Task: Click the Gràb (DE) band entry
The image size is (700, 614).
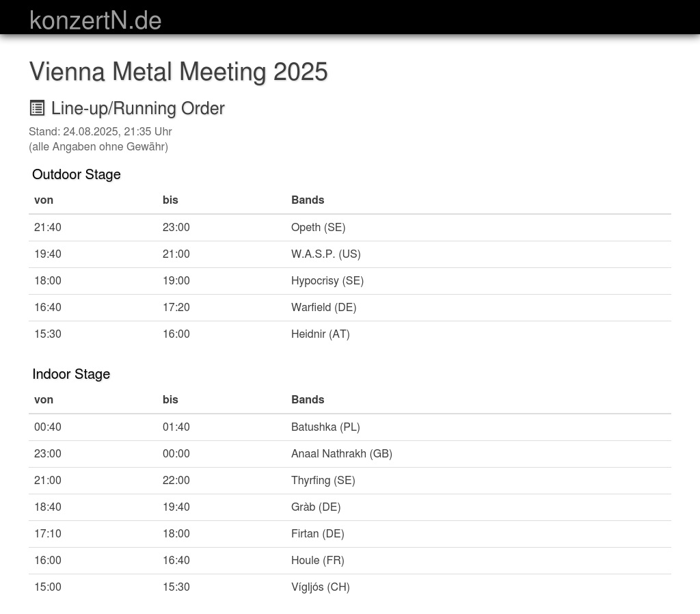Action: 315,507
